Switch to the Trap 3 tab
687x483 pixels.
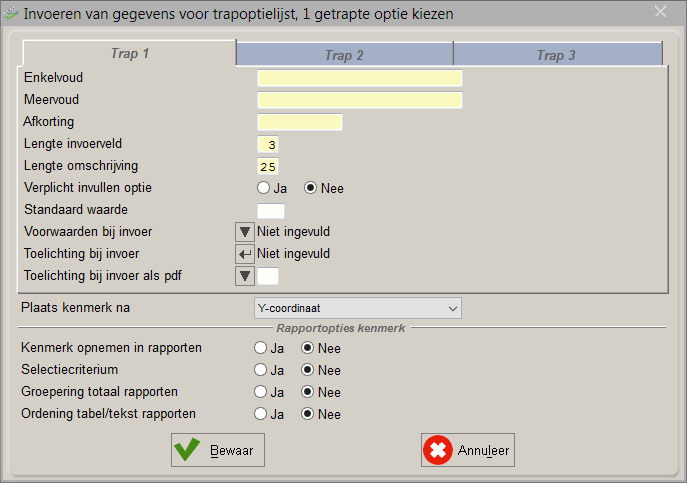pos(557,55)
